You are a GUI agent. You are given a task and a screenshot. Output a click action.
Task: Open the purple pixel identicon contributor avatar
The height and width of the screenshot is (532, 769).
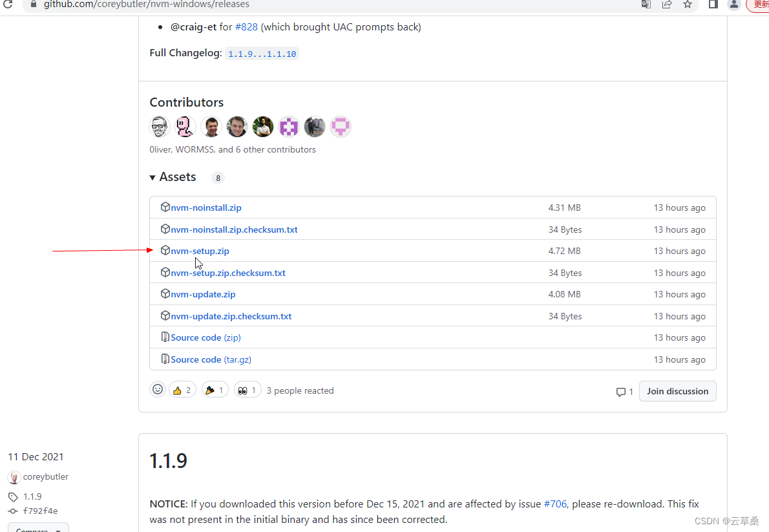pos(289,127)
